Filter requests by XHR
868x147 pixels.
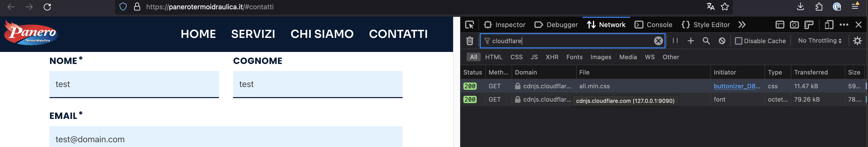(552, 57)
